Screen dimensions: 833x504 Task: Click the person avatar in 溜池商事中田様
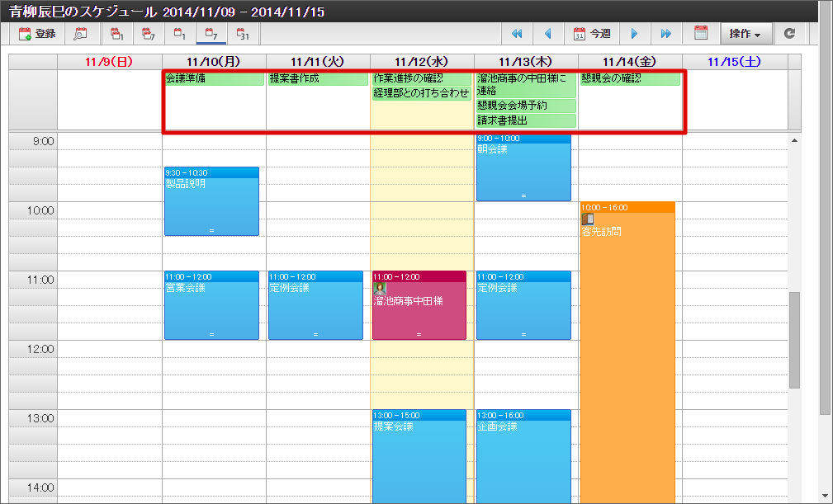point(380,289)
